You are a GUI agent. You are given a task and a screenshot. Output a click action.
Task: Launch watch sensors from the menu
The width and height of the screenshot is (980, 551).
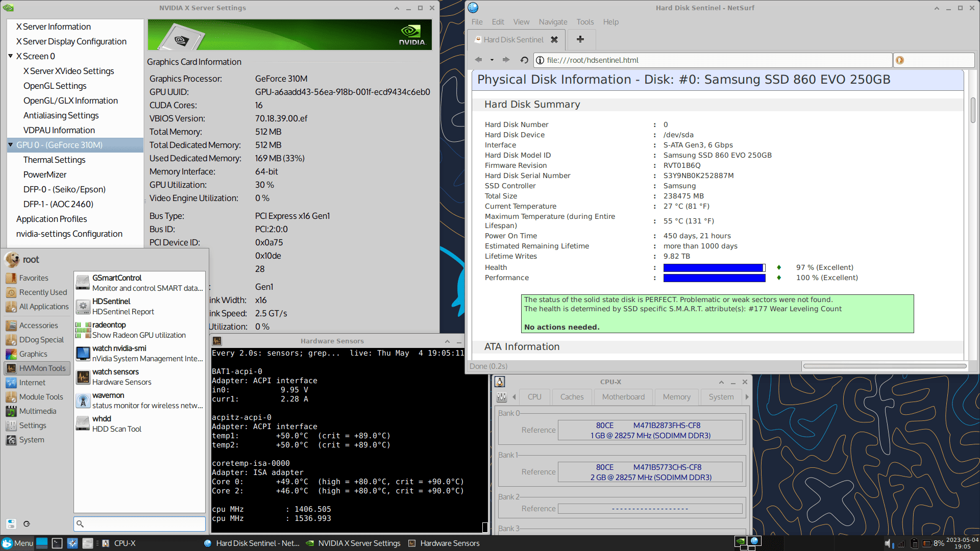[x=139, y=377]
